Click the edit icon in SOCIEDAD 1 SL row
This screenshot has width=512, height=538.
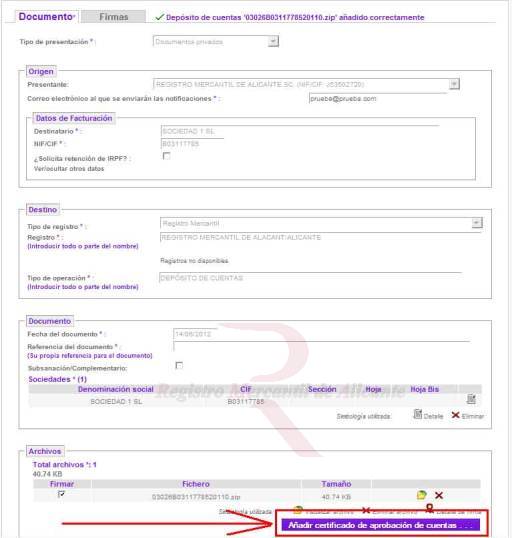coord(471,399)
